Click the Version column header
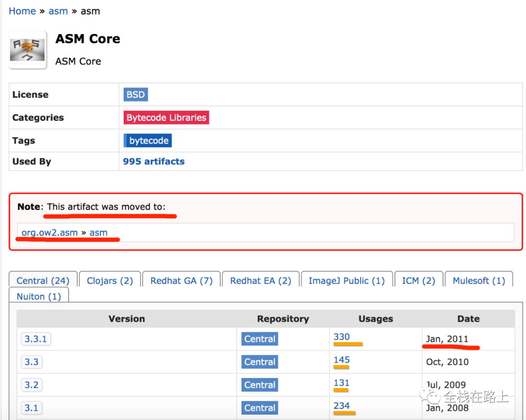The height and width of the screenshot is (420, 526). click(127, 319)
